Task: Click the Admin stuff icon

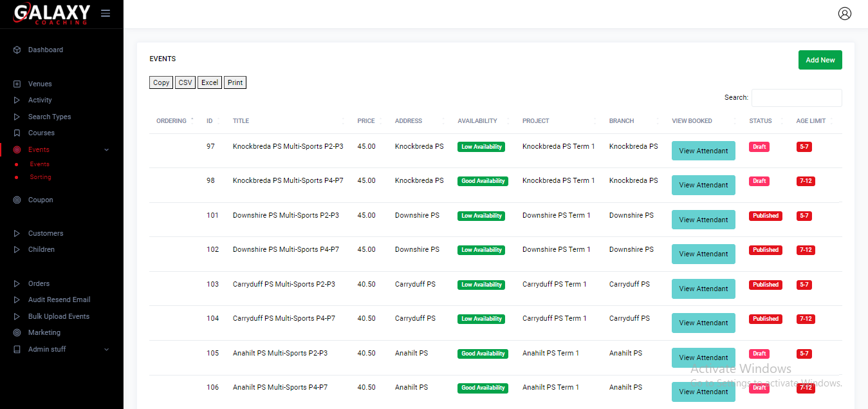Action: [x=17, y=350]
